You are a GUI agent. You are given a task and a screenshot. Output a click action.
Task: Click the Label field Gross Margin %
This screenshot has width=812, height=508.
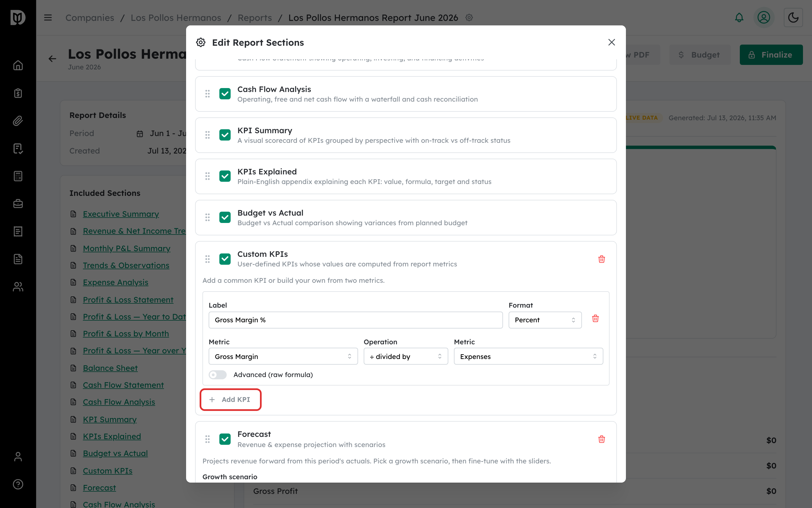(355, 320)
